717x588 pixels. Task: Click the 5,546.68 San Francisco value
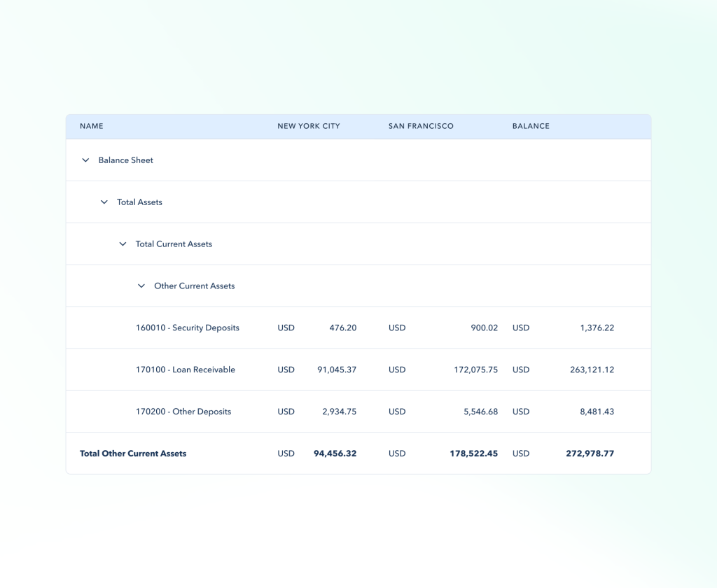coord(480,412)
